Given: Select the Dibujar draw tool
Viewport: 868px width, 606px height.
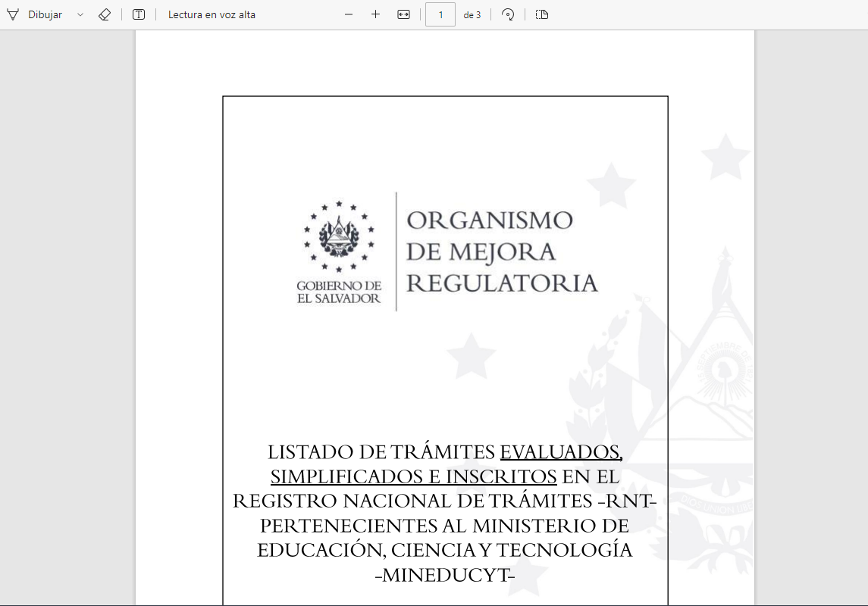Looking at the screenshot, I should click(34, 15).
